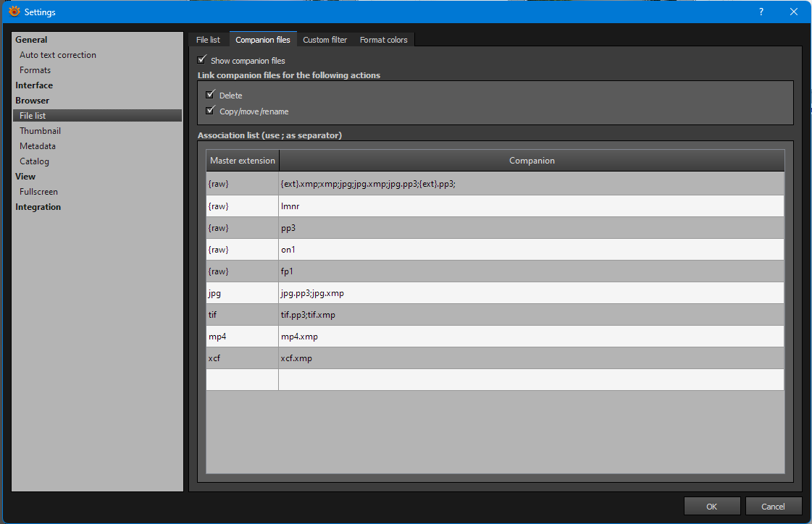812x524 pixels.
Task: Open the Fullscreen settings page
Action: pyautogui.click(x=38, y=192)
